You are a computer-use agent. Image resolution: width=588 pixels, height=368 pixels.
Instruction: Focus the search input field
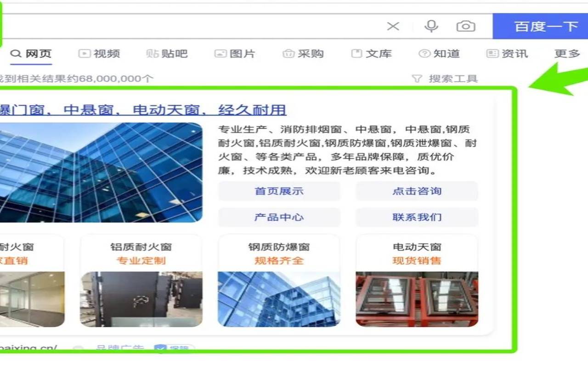point(193,26)
